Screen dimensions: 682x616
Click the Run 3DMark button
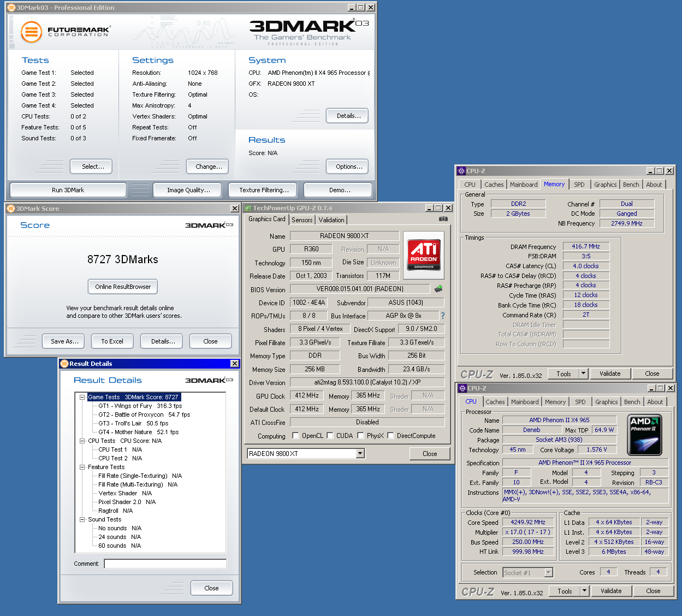(68, 190)
